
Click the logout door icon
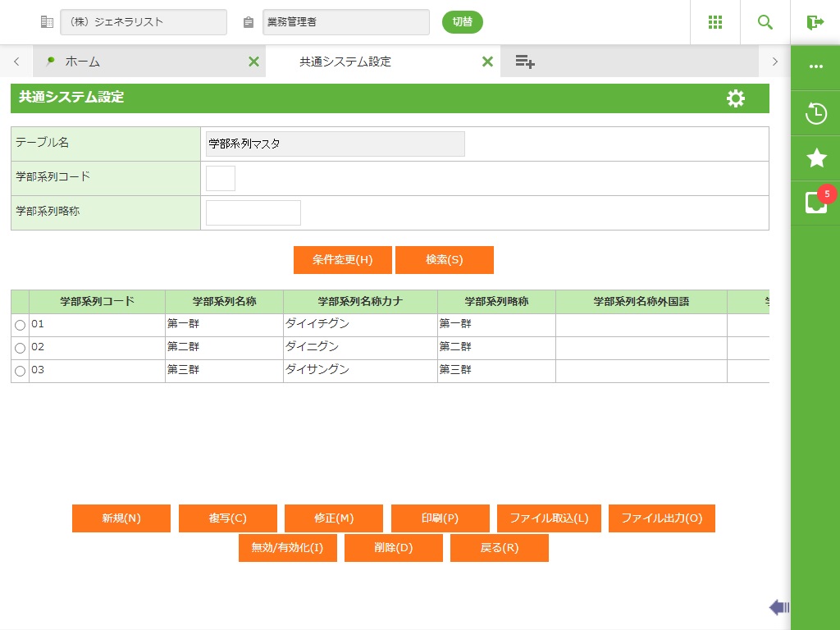[815, 22]
